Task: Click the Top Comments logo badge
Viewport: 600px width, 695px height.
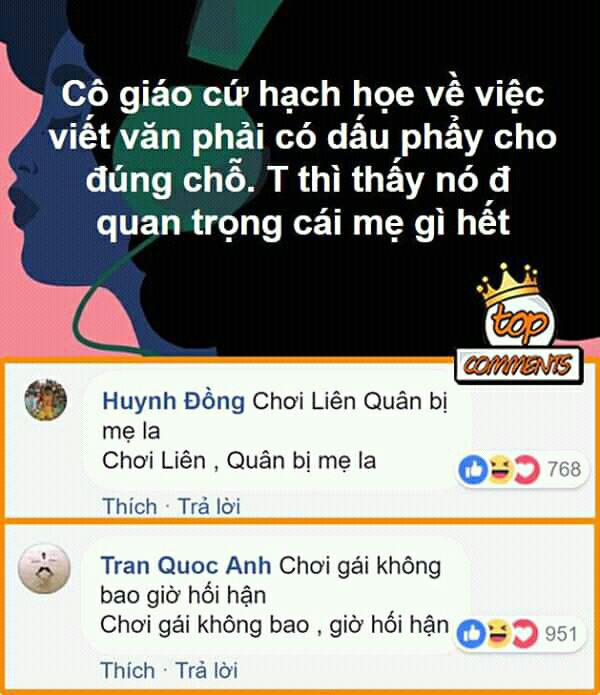Action: pos(519,324)
